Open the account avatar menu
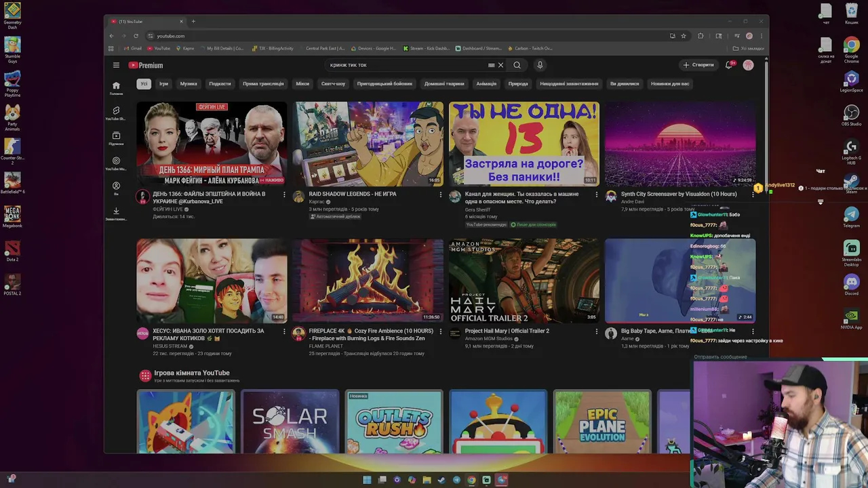 [748, 65]
